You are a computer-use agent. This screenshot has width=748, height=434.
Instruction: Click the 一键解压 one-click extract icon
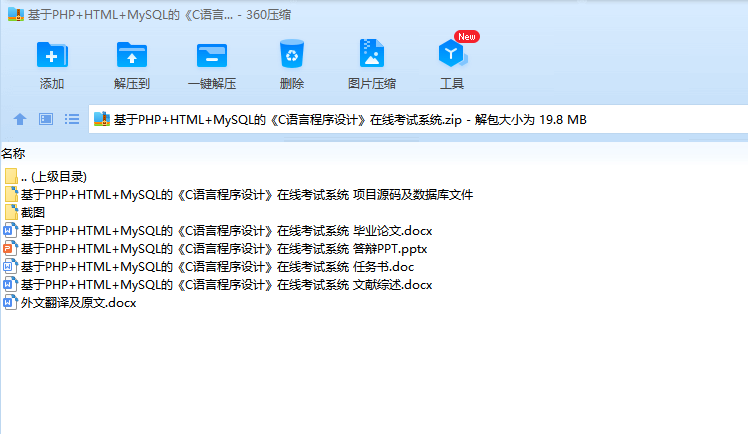[x=212, y=55]
